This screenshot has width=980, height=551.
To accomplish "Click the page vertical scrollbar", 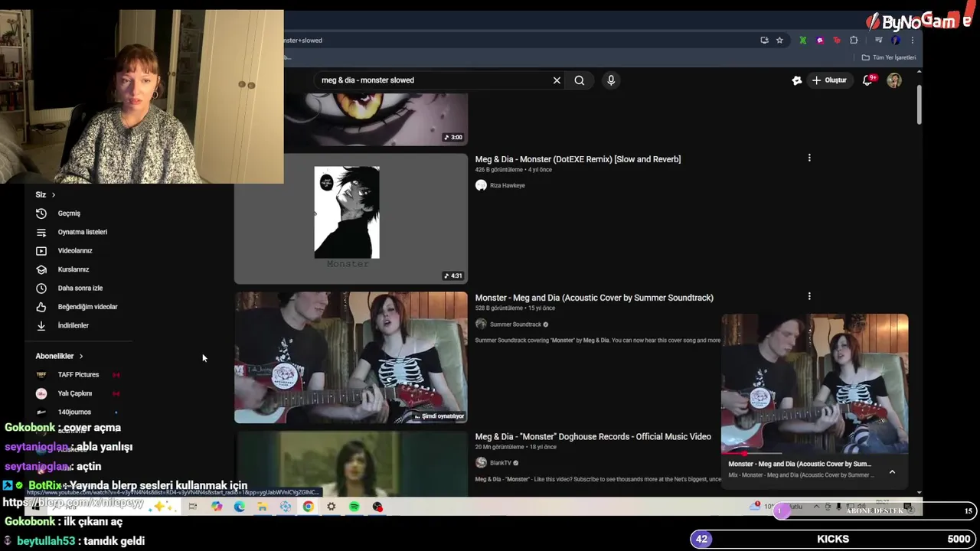I will [x=919, y=106].
